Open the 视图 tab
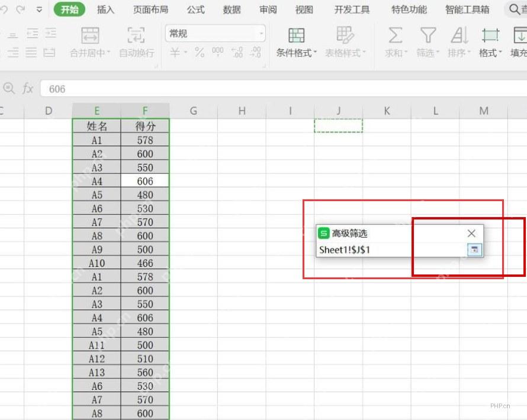Screen dimensions: 527x420 [304, 9]
